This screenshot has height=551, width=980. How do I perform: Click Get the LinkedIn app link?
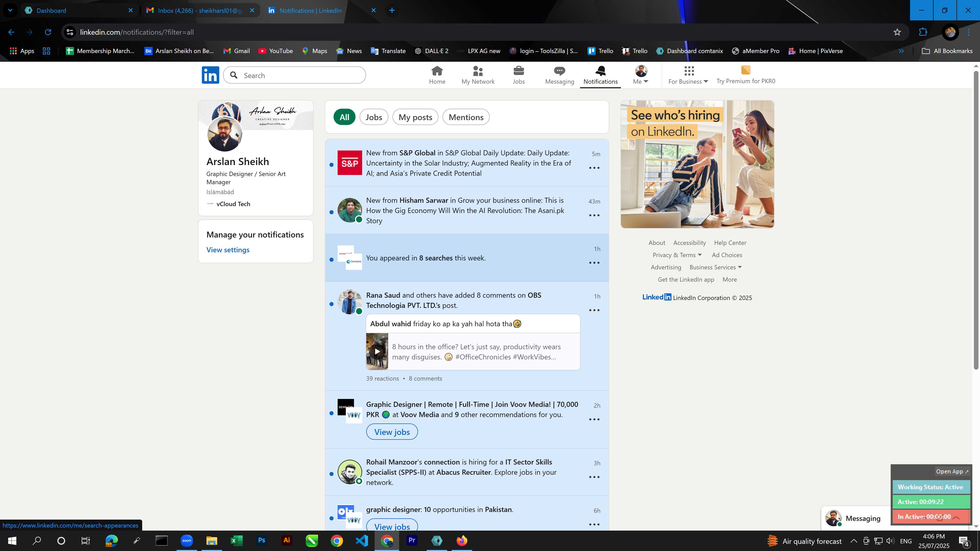686,280
